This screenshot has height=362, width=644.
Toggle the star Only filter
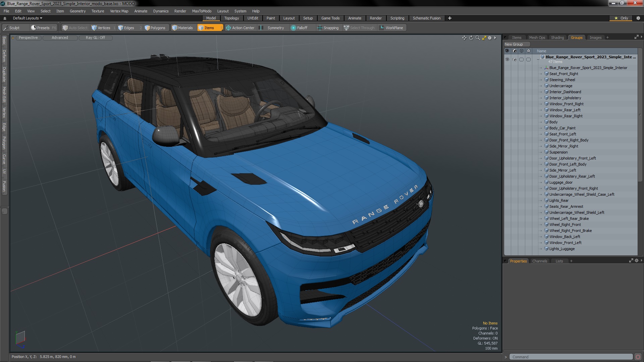tap(621, 18)
